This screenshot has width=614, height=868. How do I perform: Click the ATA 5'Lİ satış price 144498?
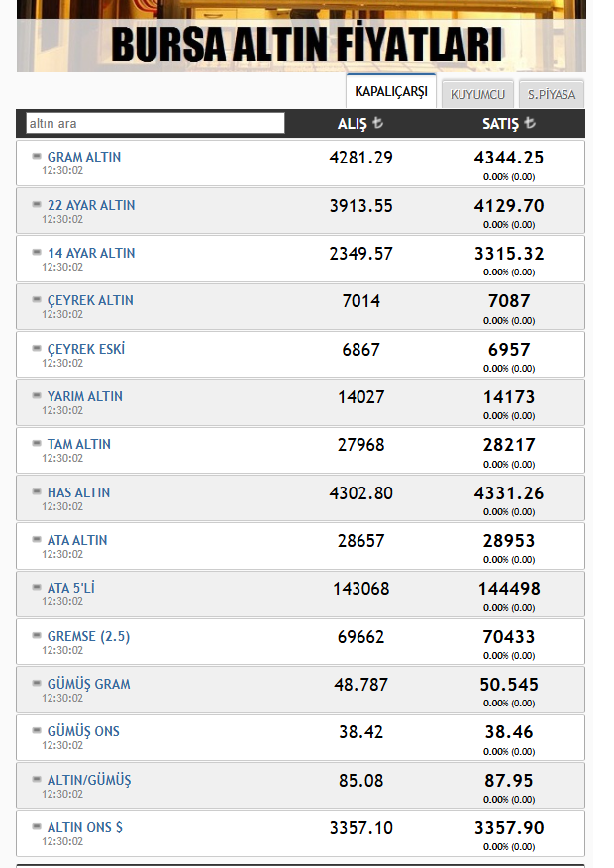[509, 589]
